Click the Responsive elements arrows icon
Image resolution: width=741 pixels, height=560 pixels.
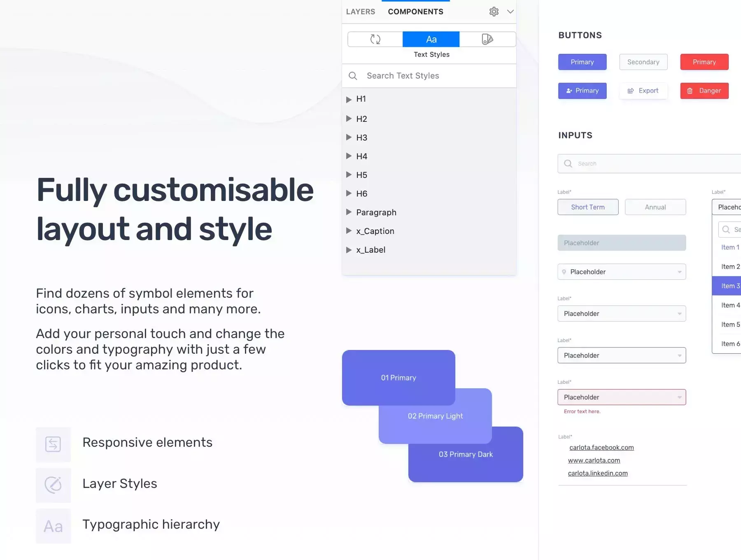[x=53, y=444]
